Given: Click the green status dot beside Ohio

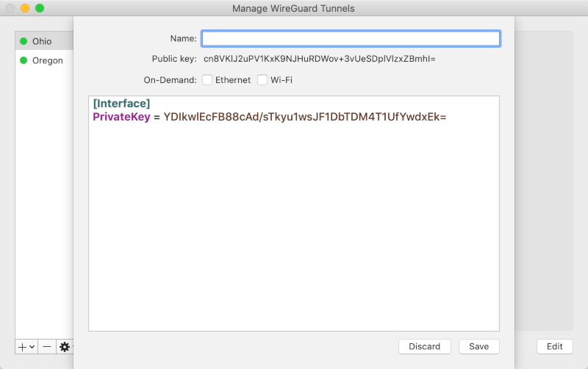Looking at the screenshot, I should pyautogui.click(x=24, y=41).
